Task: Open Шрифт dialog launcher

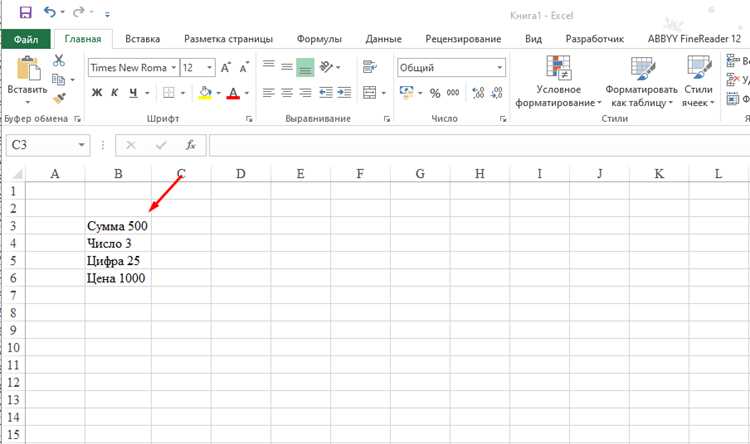Action: point(249,119)
